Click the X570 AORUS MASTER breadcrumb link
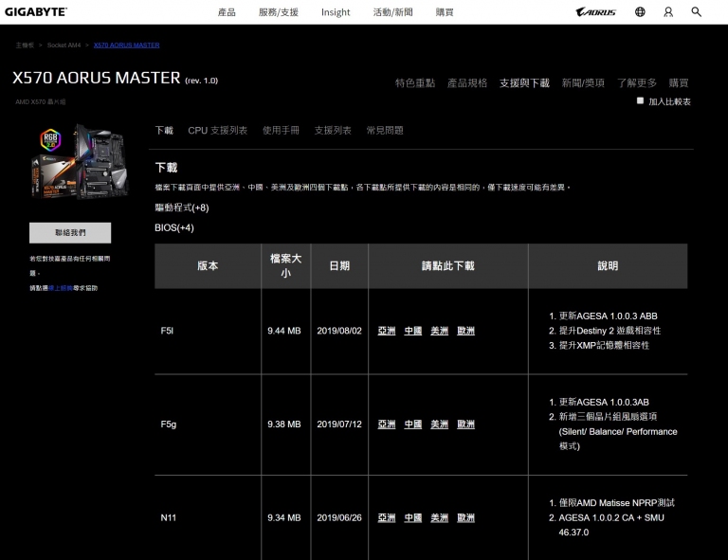 click(x=126, y=45)
